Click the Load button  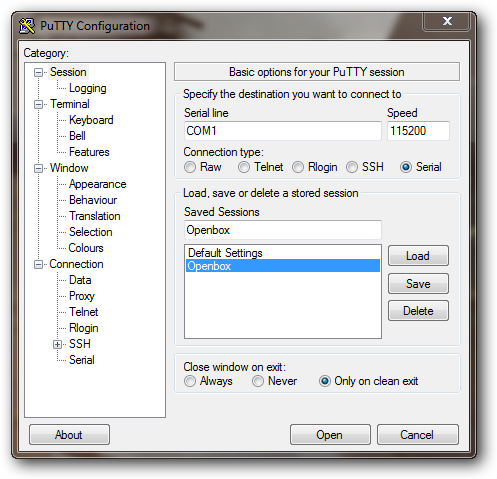click(418, 256)
